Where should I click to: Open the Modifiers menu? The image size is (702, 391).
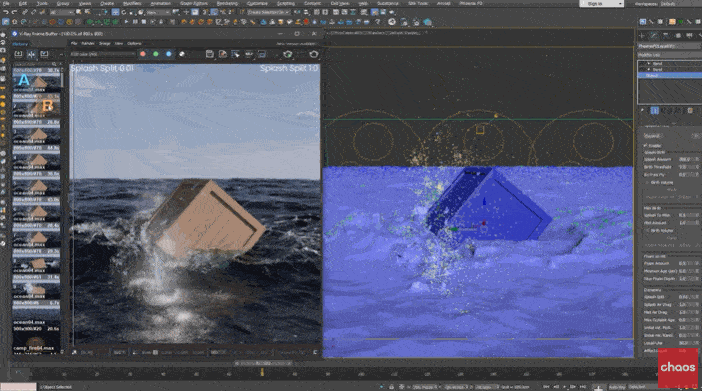tap(132, 3)
